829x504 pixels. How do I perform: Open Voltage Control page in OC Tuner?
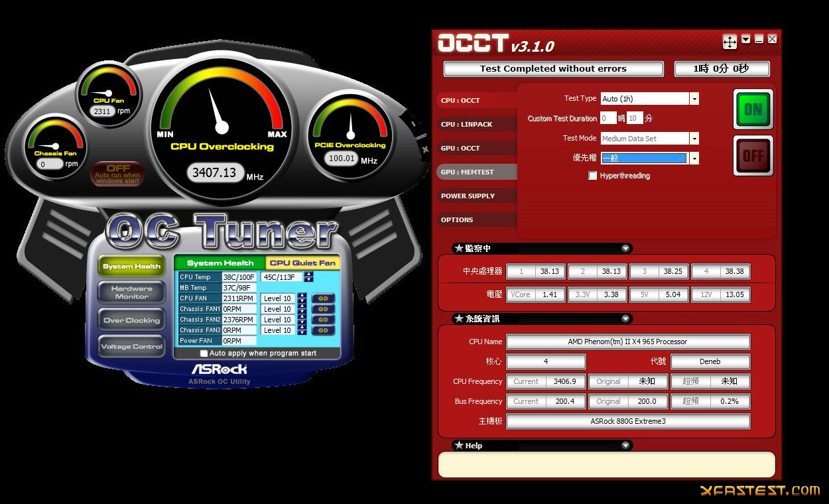click(x=132, y=346)
